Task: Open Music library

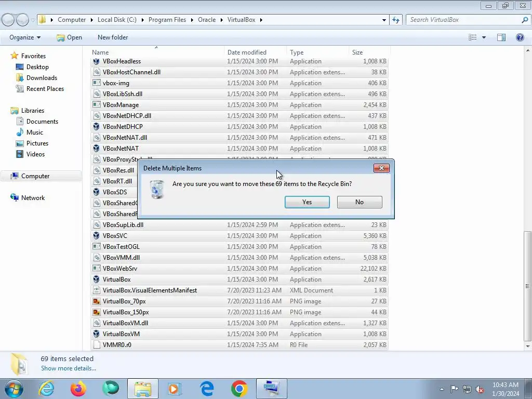Action: (34, 132)
